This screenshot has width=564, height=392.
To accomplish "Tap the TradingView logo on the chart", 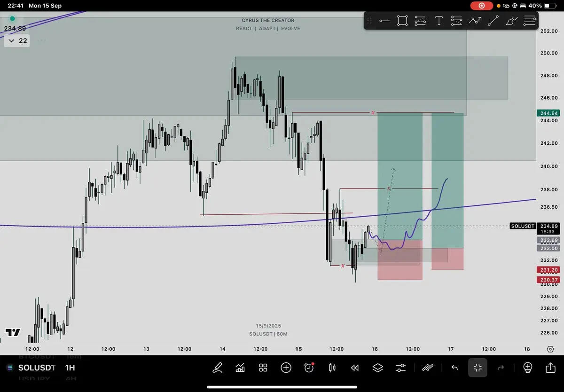I will [x=13, y=332].
